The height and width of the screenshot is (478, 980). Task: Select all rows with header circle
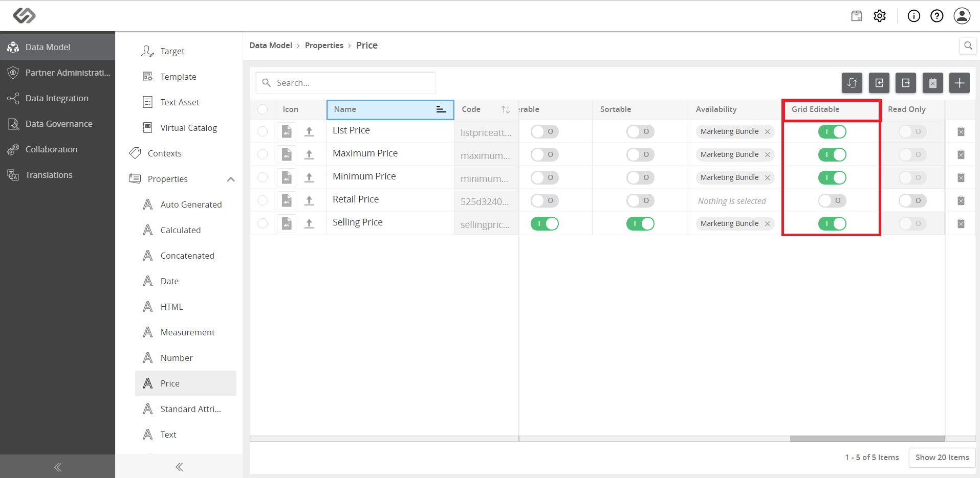coord(263,109)
